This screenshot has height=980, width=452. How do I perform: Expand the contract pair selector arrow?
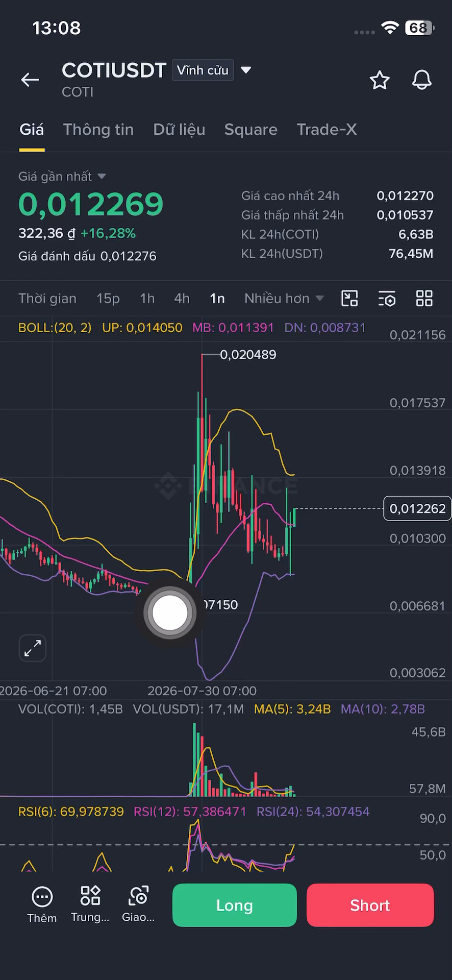[246, 70]
